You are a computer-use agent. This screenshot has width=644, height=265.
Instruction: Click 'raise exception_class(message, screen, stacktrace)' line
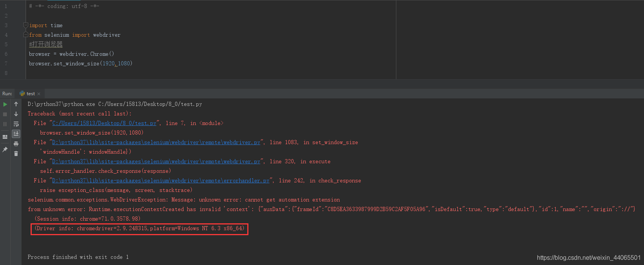pyautogui.click(x=116, y=190)
